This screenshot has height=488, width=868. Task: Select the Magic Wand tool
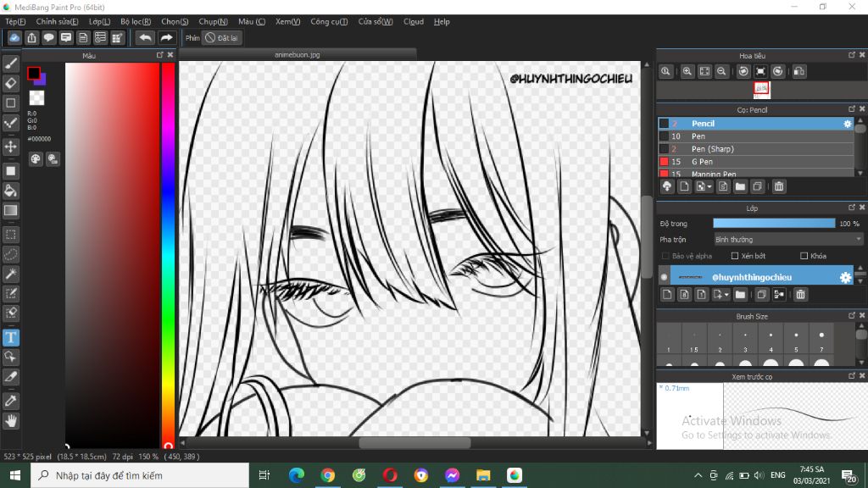pos(10,274)
